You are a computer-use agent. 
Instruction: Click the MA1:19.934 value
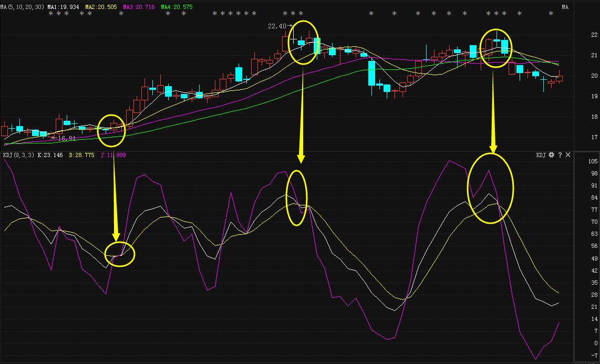coord(63,7)
